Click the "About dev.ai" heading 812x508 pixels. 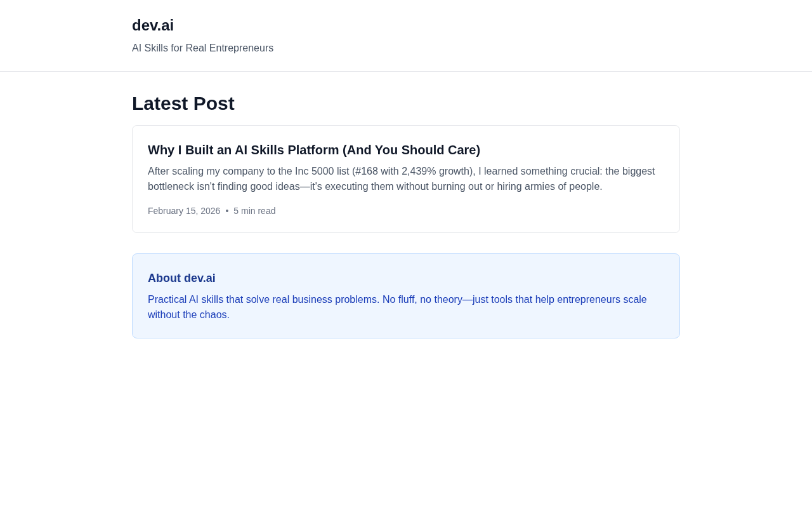point(181,278)
